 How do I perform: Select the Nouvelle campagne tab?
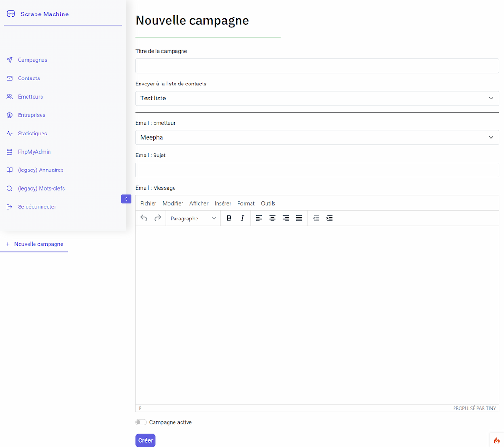(x=34, y=244)
